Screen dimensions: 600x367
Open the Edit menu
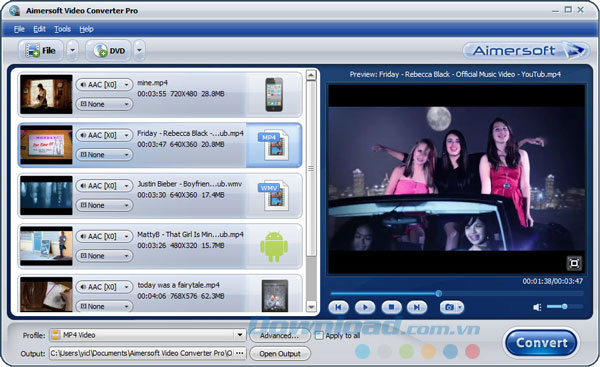click(x=39, y=29)
